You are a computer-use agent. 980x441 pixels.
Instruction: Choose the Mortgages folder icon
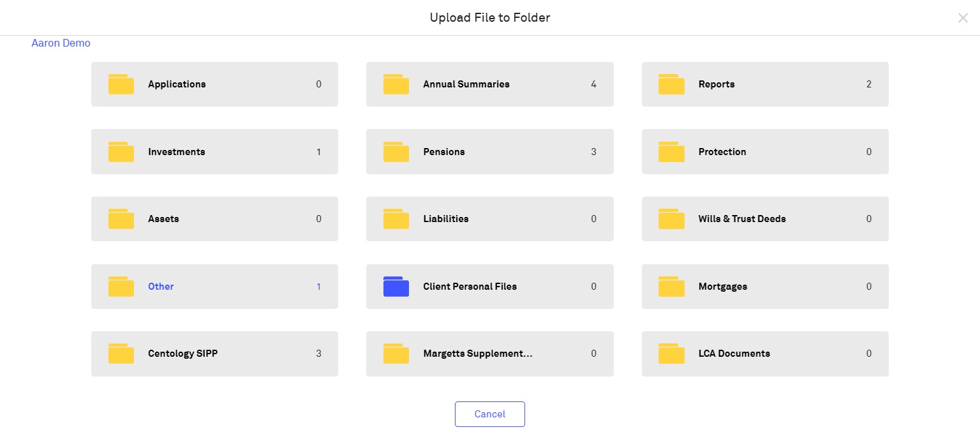[671, 287]
